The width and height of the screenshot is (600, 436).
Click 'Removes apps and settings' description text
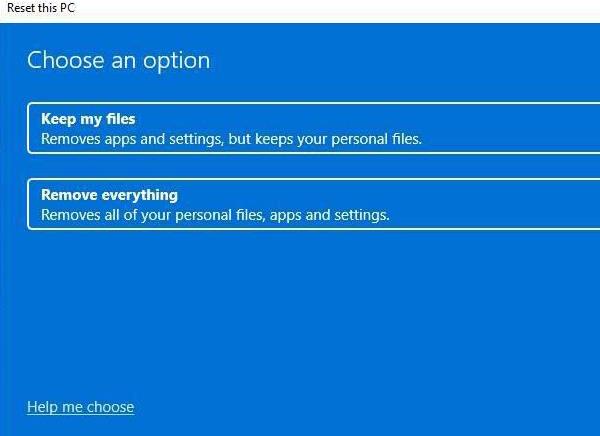[130, 139]
